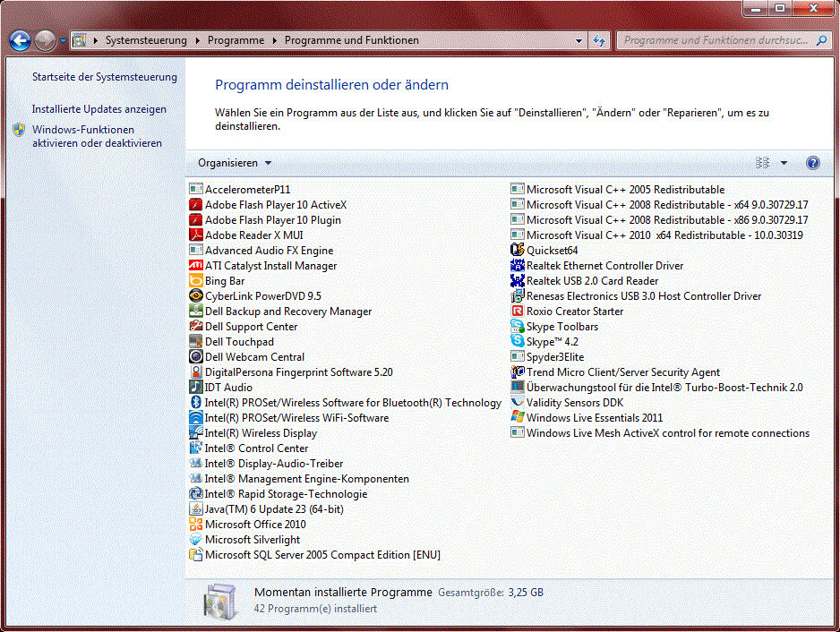
Task: Select Realtek USB 2.0 Card Reader entry
Action: pos(585,281)
